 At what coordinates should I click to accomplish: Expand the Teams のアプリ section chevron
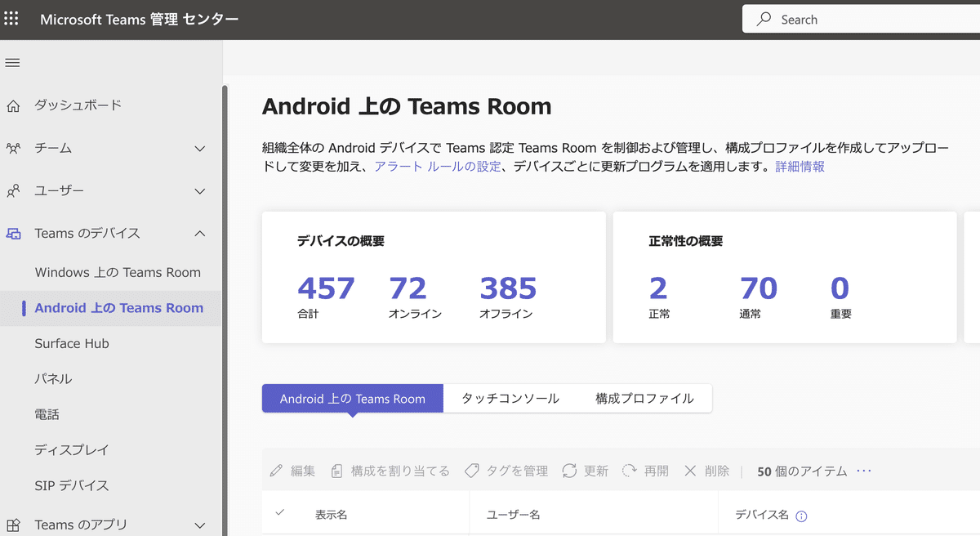pyautogui.click(x=200, y=525)
